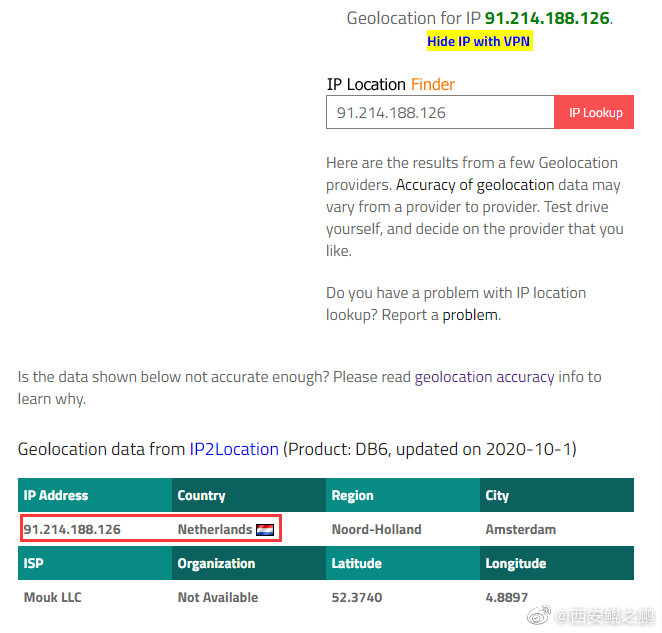Select the IP Address column header
Image resolution: width=662 pixels, height=633 pixels.
click(95, 495)
